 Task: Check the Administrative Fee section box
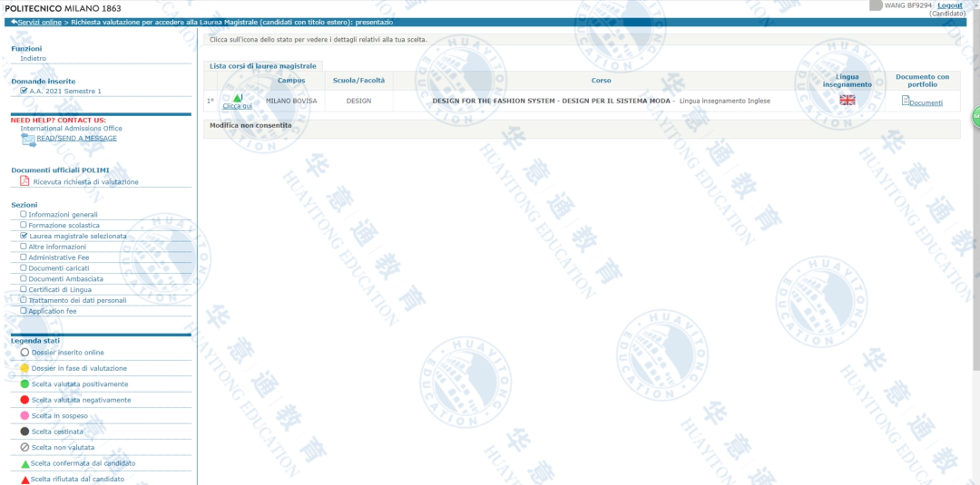tap(24, 257)
